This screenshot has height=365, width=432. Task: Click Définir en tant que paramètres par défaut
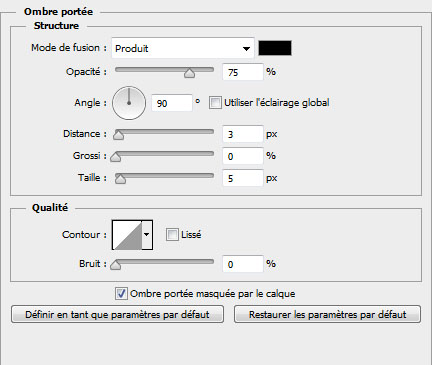[117, 314]
